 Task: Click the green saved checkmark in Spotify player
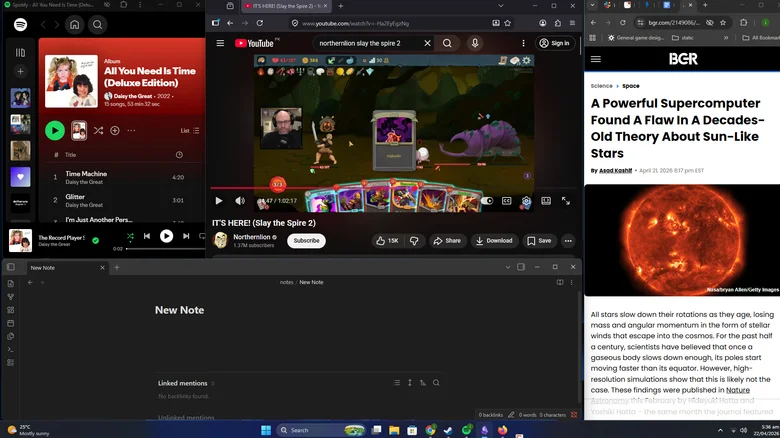tap(96, 240)
